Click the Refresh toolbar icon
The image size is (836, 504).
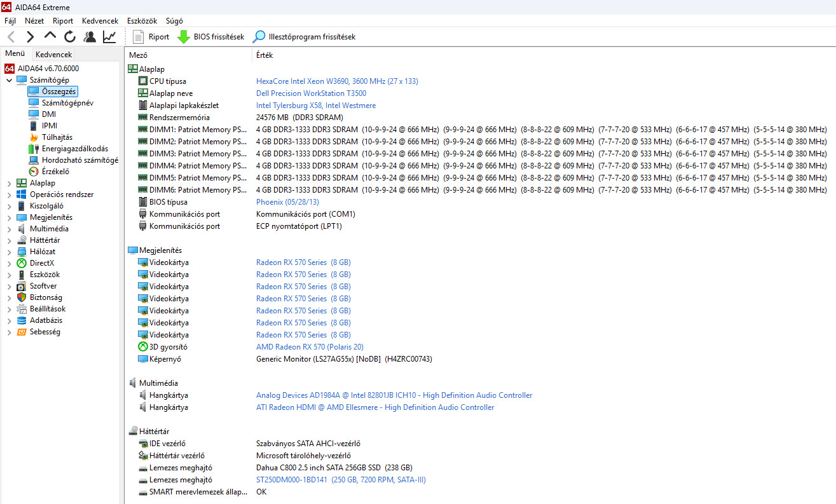(x=70, y=37)
